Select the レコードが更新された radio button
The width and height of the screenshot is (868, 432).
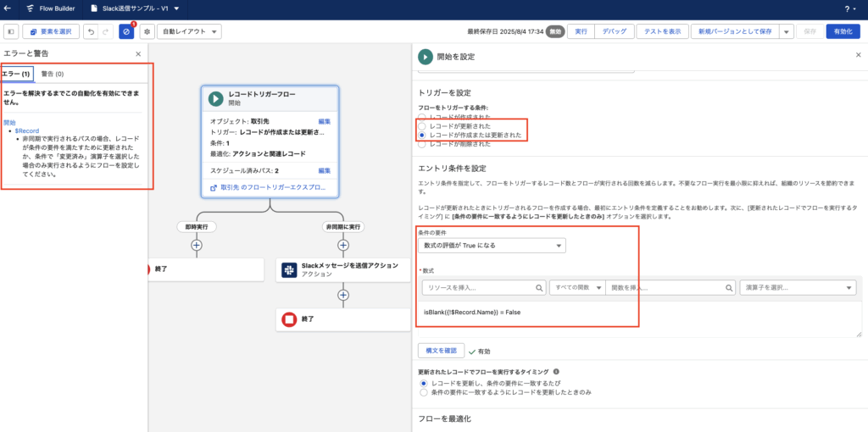[x=423, y=125]
